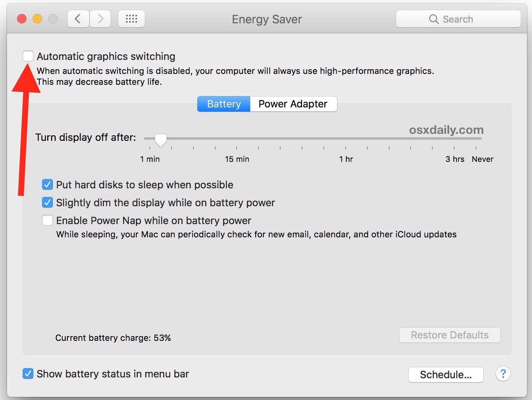Click the Turn display off after label
The image size is (532, 400).
tap(86, 137)
